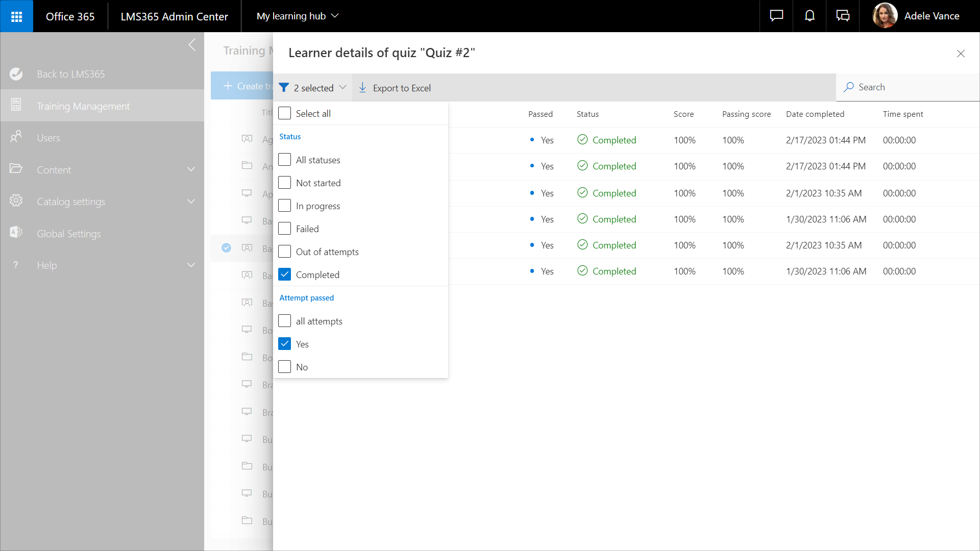The image size is (980, 551).
Task: Click the Training Management sidebar icon
Action: coord(16,105)
